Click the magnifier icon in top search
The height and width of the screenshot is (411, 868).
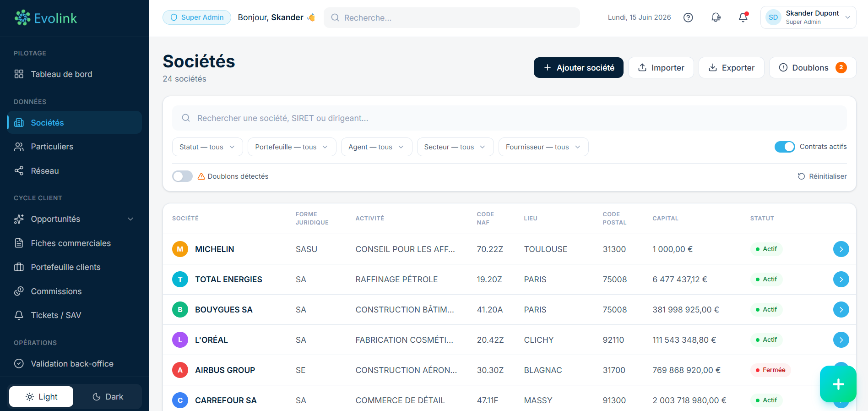pos(335,17)
